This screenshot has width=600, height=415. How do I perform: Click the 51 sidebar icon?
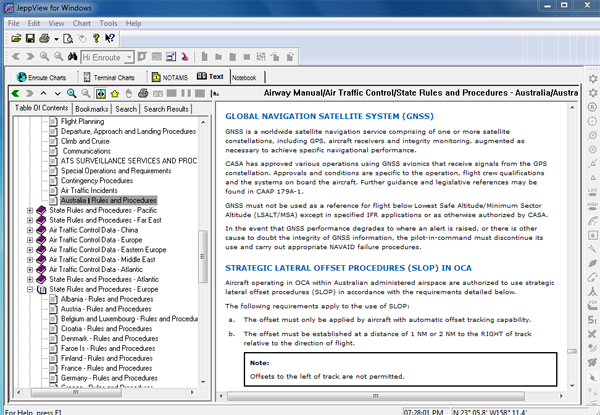[592, 320]
